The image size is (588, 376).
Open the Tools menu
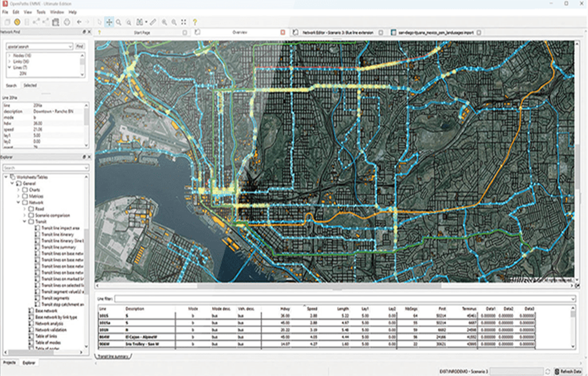[41, 12]
